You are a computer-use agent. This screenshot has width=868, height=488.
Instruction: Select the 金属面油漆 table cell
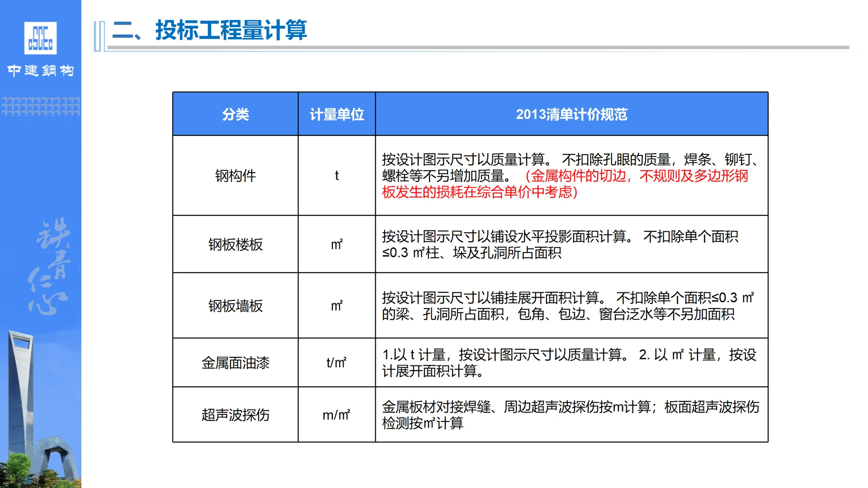coord(235,362)
